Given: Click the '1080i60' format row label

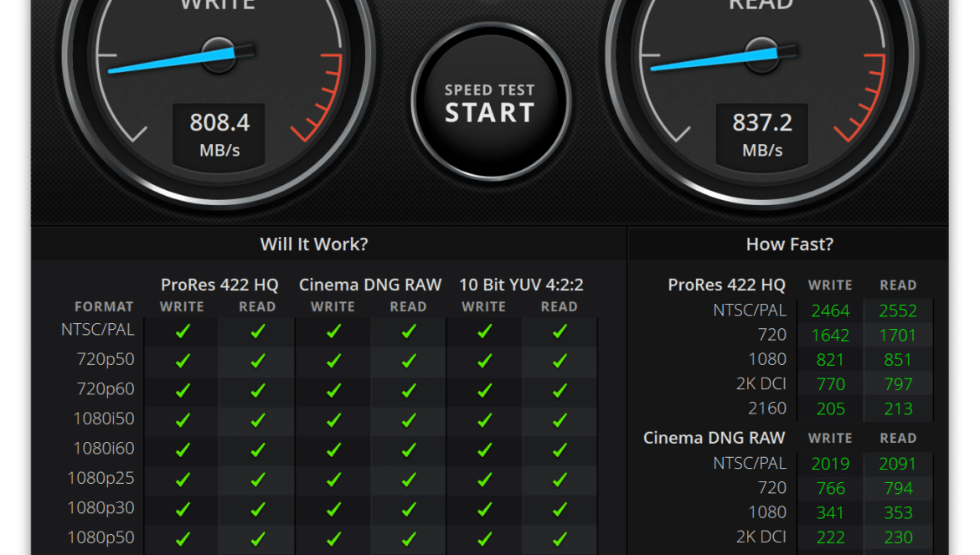Looking at the screenshot, I should tap(104, 448).
